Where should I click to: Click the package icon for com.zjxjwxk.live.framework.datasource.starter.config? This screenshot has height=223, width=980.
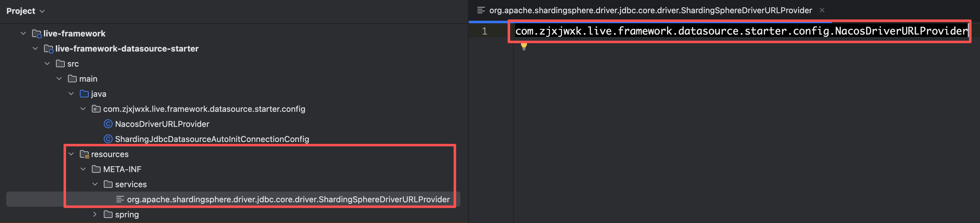[96, 109]
